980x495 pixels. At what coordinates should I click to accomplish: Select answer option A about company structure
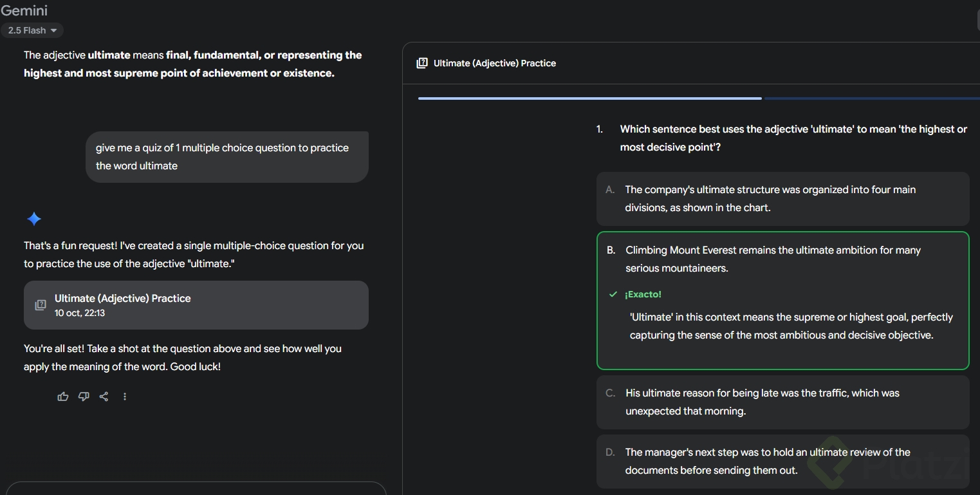[x=782, y=199]
